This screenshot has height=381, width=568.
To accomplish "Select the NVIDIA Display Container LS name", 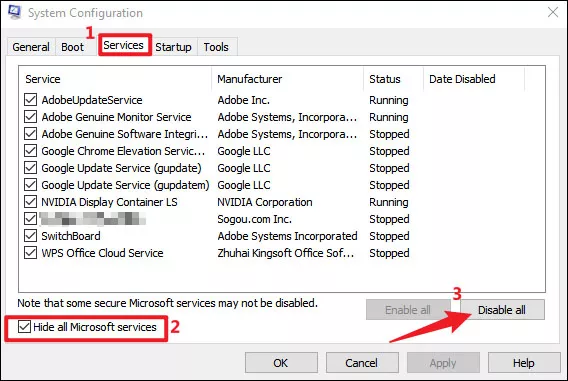I will (x=109, y=202).
